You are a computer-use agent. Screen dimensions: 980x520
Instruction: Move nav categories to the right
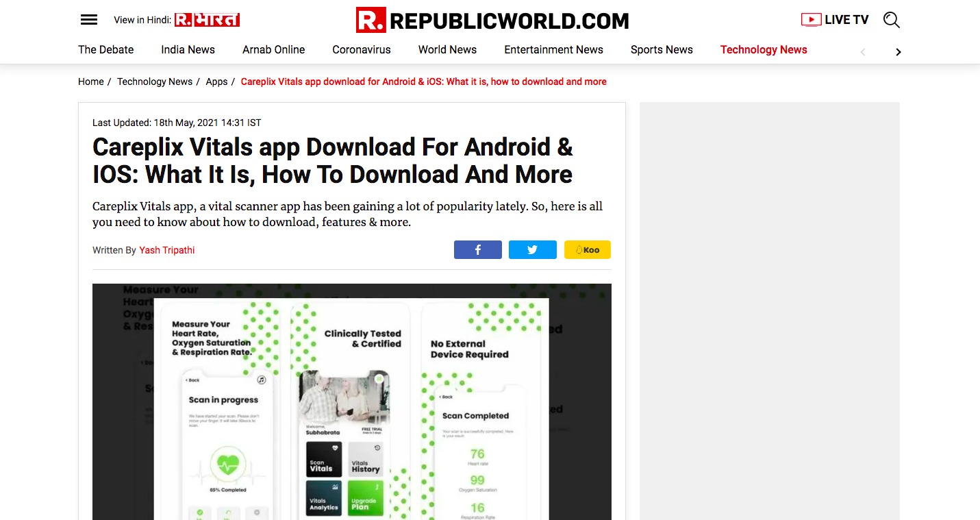click(899, 52)
